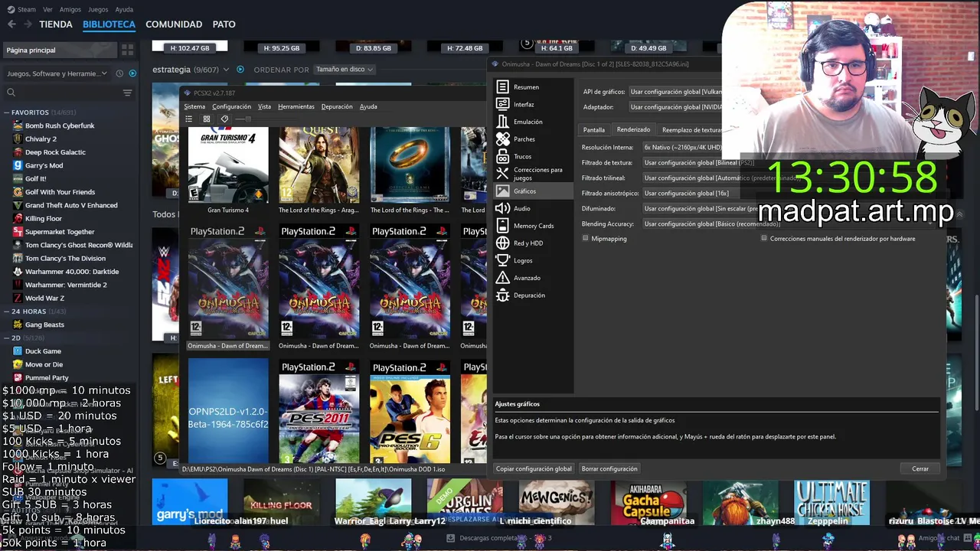The image size is (980, 551).
Task: Click the Deep Rock Galactic list icon
Action: [x=18, y=152]
